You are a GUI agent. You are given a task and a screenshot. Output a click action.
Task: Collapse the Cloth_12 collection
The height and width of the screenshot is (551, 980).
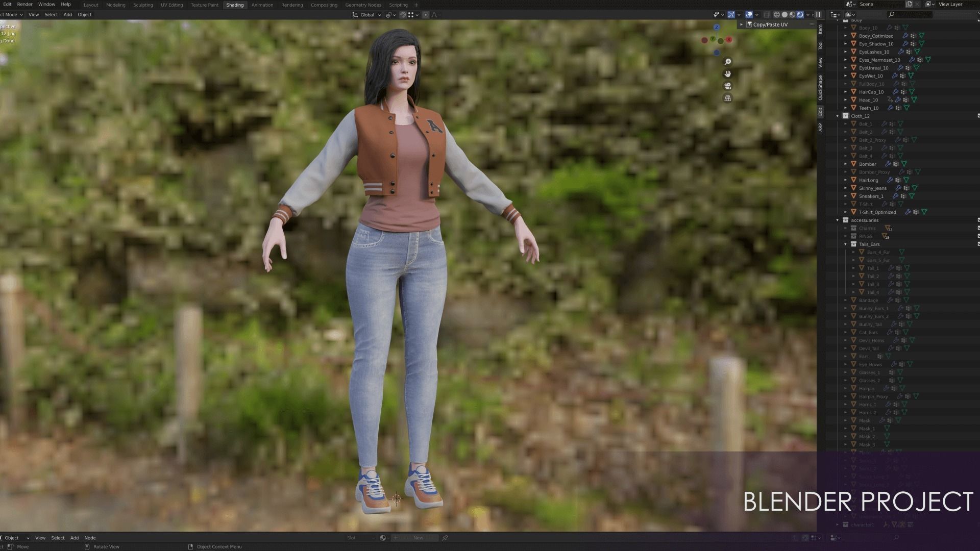click(838, 116)
